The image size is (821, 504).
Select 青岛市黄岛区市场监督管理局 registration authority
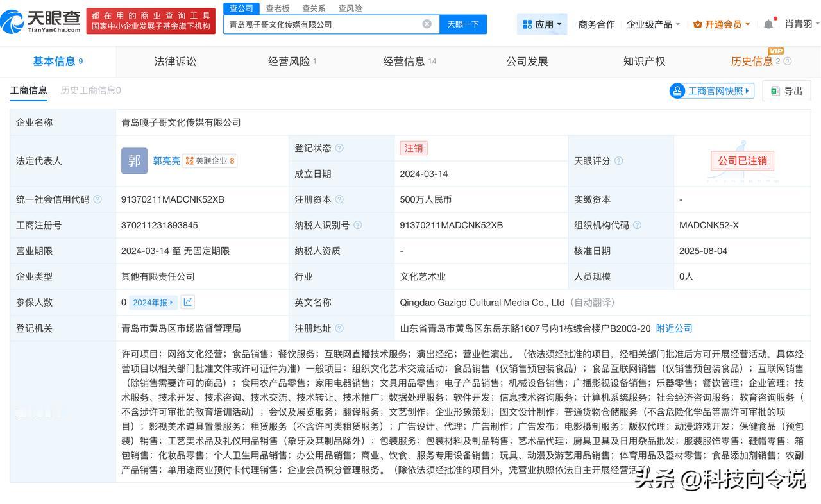(x=181, y=328)
